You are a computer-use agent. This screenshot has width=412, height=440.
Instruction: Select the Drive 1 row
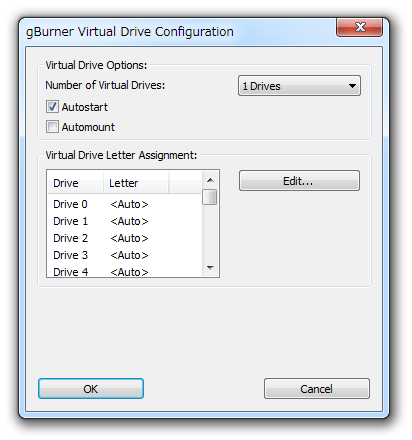[x=125, y=221]
